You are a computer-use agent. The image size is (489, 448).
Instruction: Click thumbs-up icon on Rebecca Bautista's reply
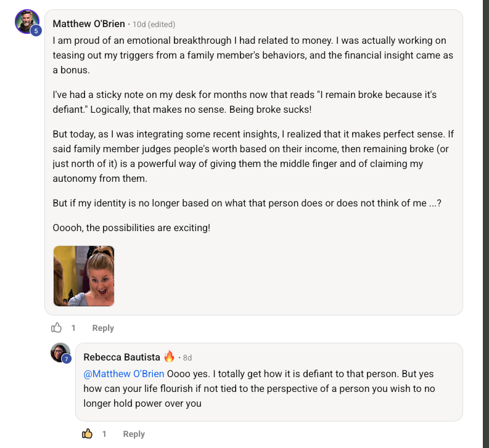(x=88, y=434)
